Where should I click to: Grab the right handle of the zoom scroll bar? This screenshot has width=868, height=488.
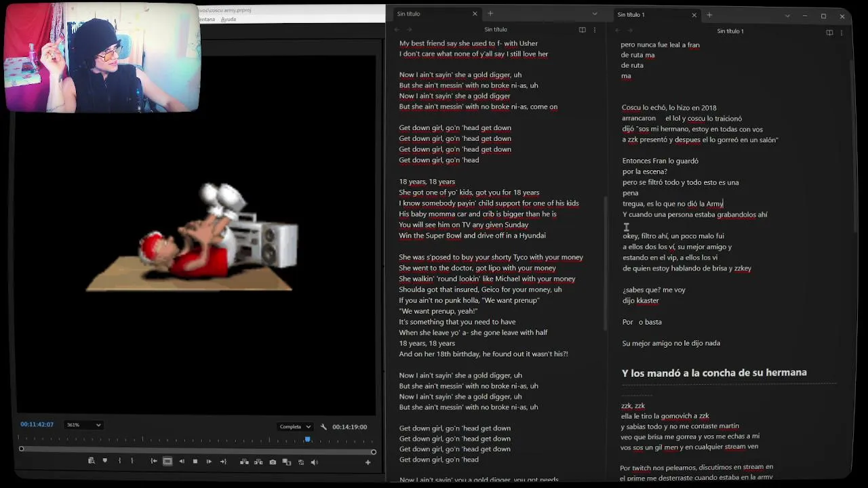pos(373,451)
